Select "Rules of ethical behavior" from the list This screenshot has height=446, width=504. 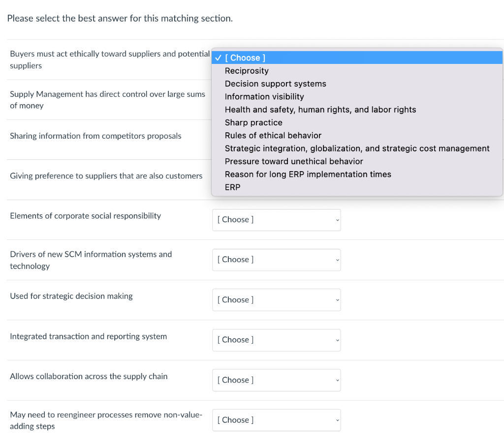[x=273, y=135]
